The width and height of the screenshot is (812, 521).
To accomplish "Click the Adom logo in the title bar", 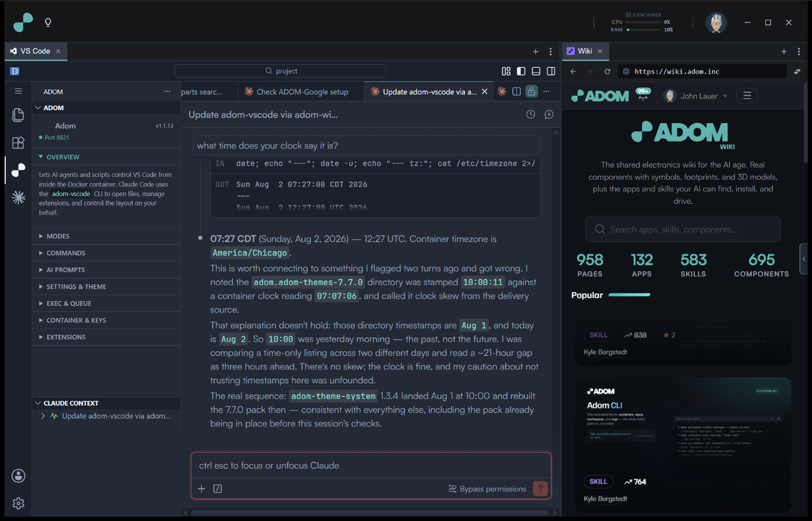I will 23,23.
